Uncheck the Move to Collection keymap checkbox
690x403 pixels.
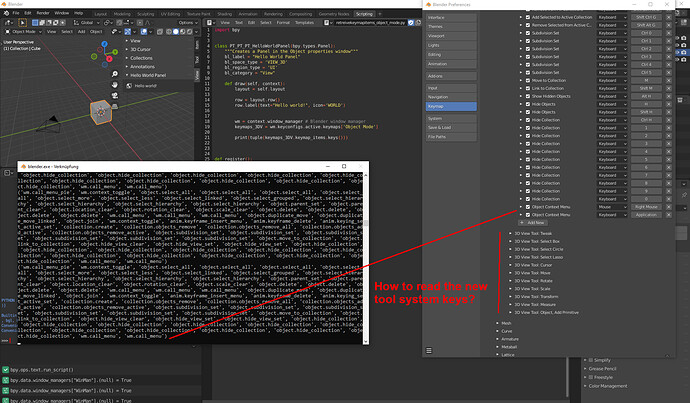pos(528,81)
